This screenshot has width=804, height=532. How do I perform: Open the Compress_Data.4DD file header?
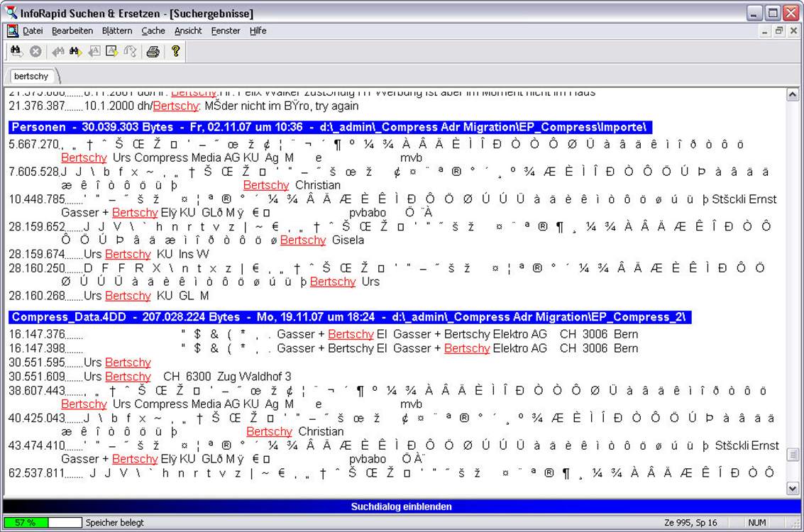350,317
